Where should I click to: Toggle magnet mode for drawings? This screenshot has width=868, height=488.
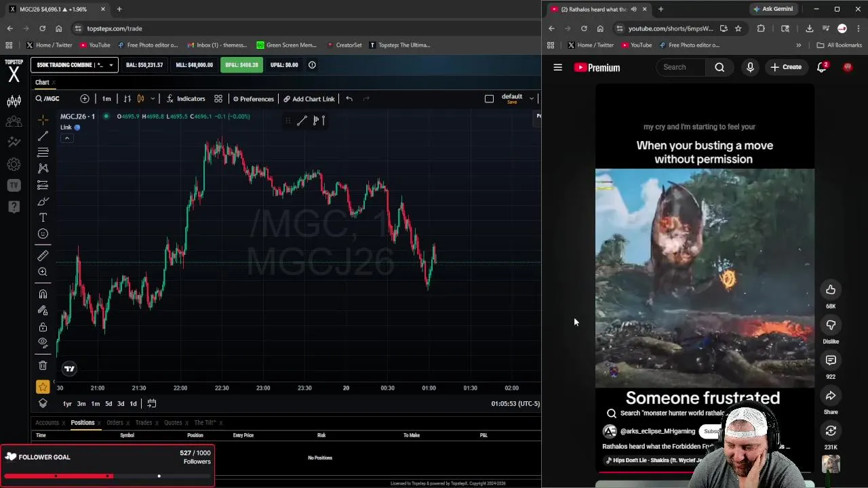click(x=43, y=293)
